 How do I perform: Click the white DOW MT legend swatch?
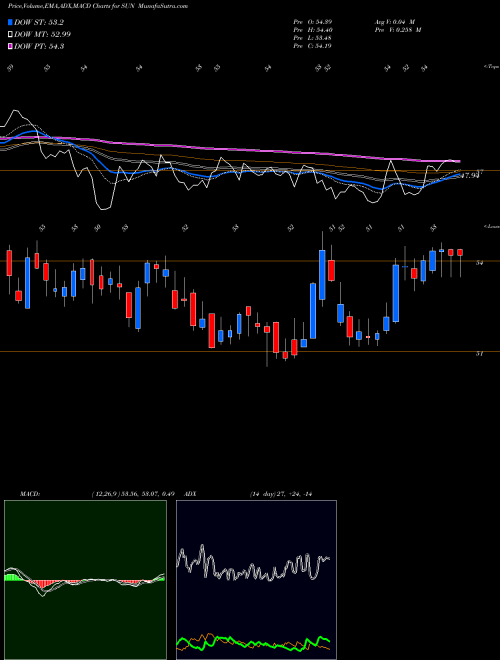(x=11, y=35)
